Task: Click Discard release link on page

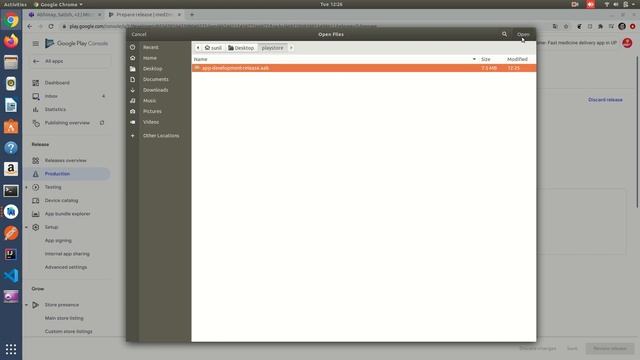Action: [x=605, y=100]
